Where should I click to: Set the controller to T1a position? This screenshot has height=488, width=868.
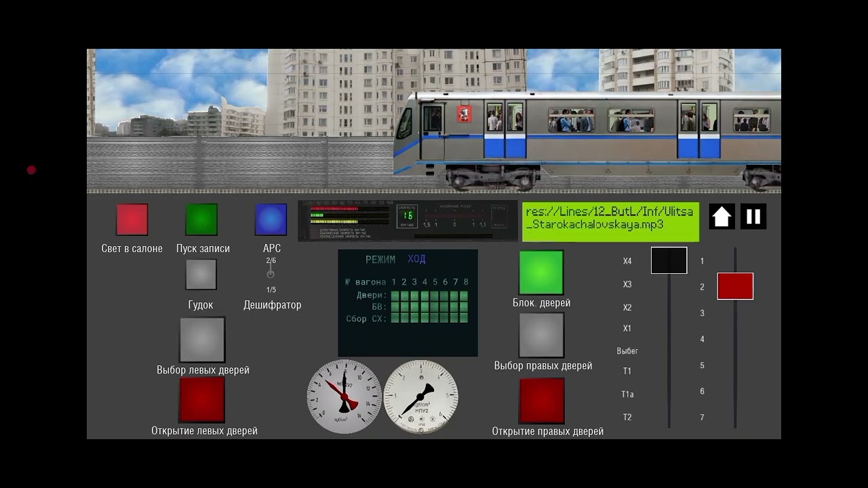[627, 394]
